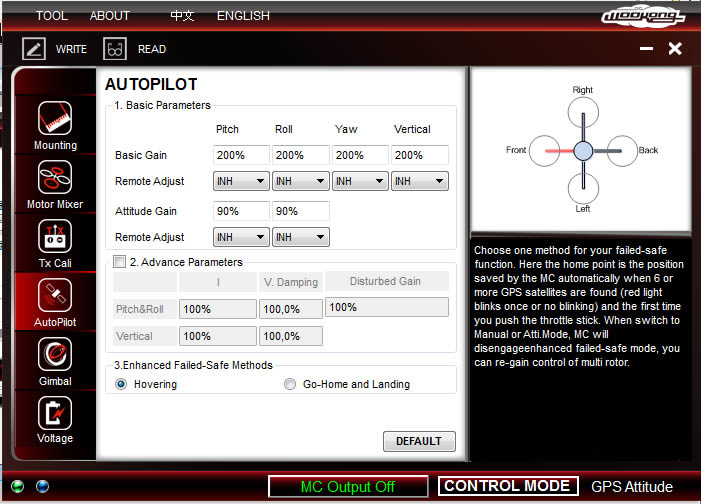Select Go-Home and Landing option
Viewport: 701px width, 504px height.
click(290, 384)
